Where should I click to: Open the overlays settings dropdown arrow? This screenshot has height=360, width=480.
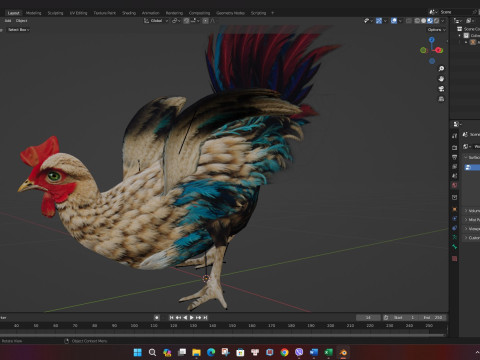(400, 21)
